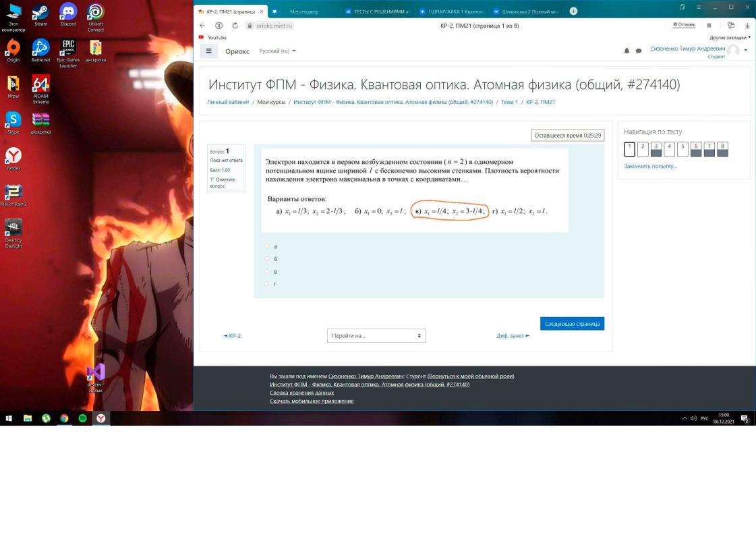Image resolution: width=756 pixels, height=535 pixels.
Task: Open the Yandex browser desktop shortcut
Action: tap(13, 159)
